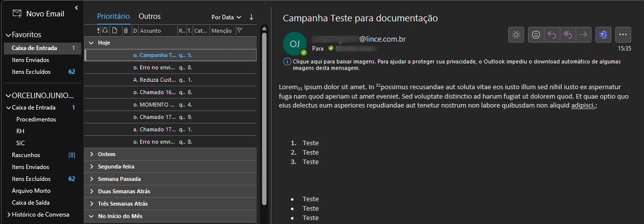Image resolution: width=644 pixels, height=224 pixels.
Task: Expand the Histórico de Conversa folder
Action: pyautogui.click(x=9, y=215)
